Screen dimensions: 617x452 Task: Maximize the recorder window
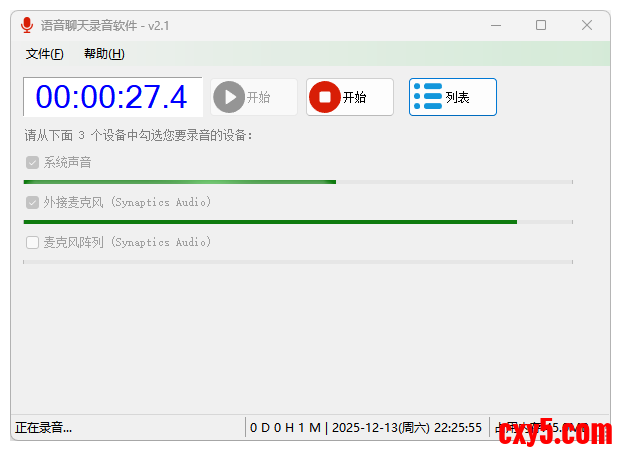coord(541,25)
